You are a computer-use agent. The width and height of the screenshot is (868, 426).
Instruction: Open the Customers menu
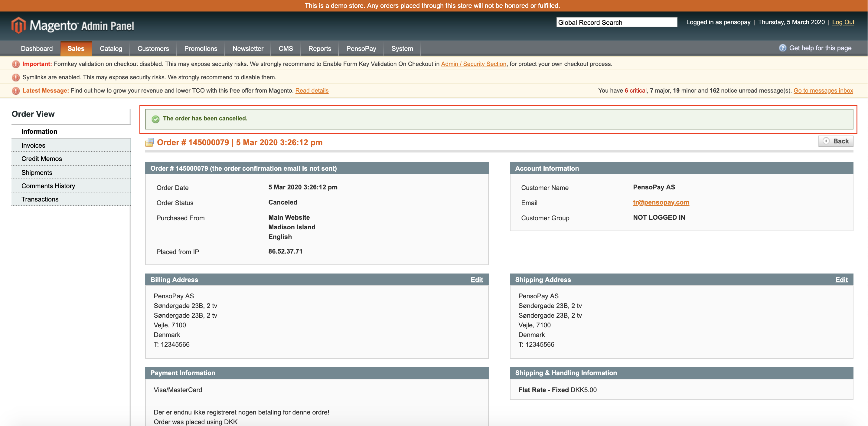point(153,48)
